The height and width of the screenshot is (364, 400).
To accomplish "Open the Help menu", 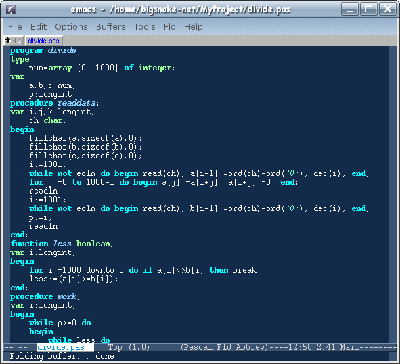I will (193, 27).
